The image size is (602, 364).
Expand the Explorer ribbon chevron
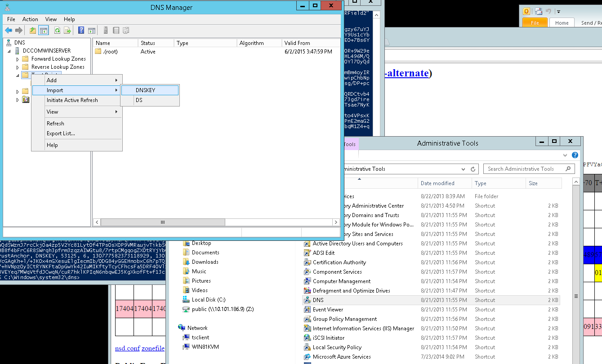566,155
